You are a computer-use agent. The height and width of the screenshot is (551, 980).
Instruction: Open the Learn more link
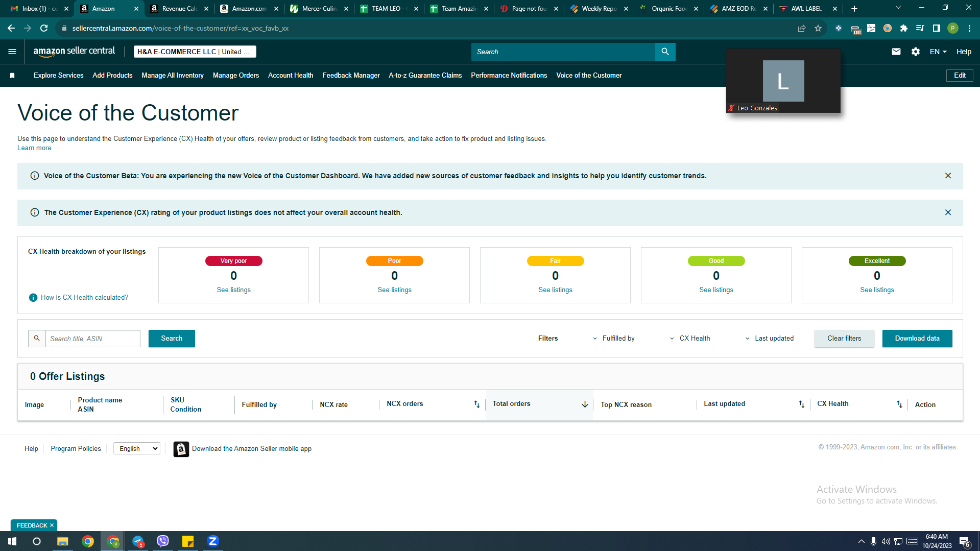pyautogui.click(x=34, y=148)
